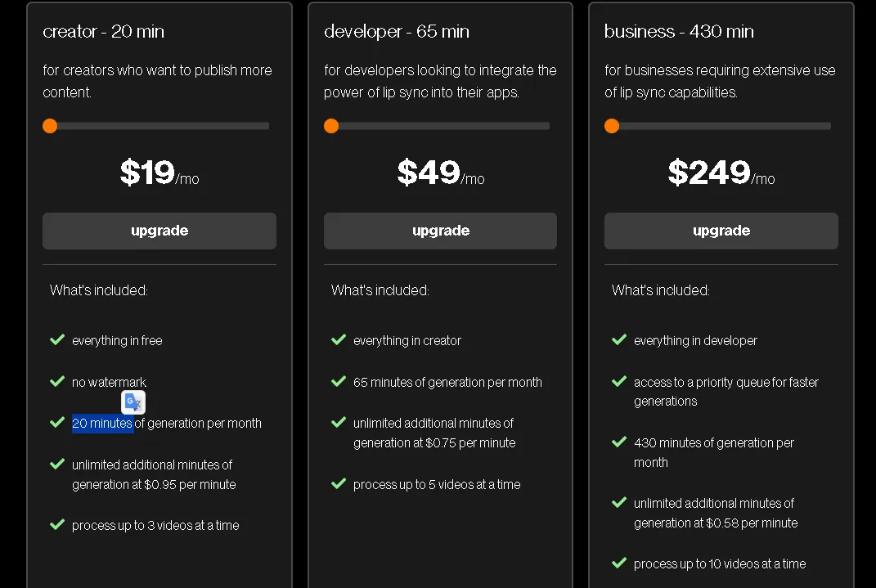Viewport: 876px width, 588px height.
Task: Click checkmark beside 'no watermark'
Action: click(x=57, y=381)
